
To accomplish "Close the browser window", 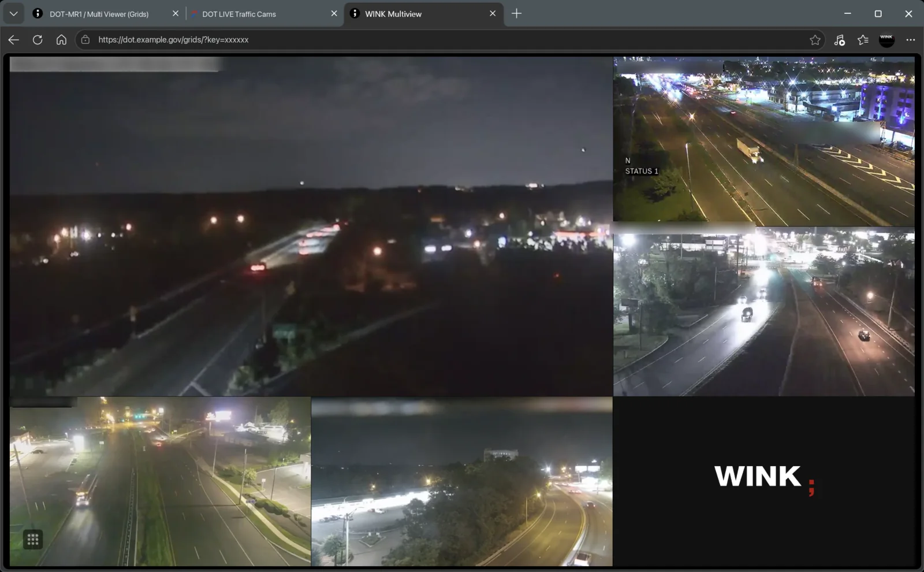I will click(x=908, y=13).
